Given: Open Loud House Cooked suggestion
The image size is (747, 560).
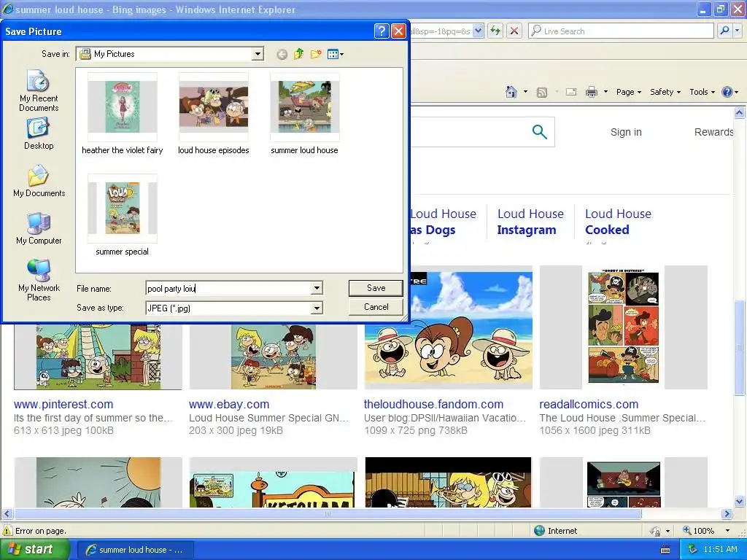Looking at the screenshot, I should [x=618, y=222].
